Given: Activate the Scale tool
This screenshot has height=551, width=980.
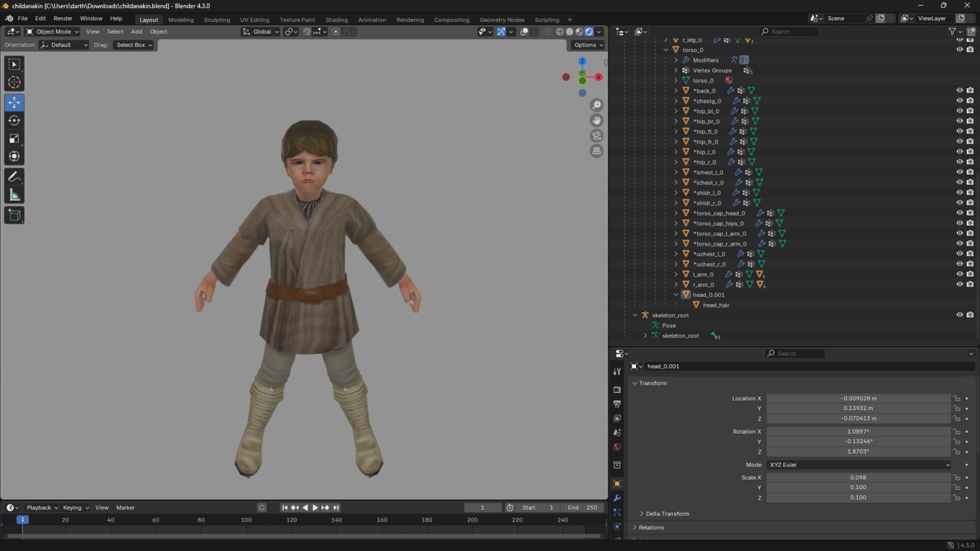Looking at the screenshot, I should [x=14, y=138].
